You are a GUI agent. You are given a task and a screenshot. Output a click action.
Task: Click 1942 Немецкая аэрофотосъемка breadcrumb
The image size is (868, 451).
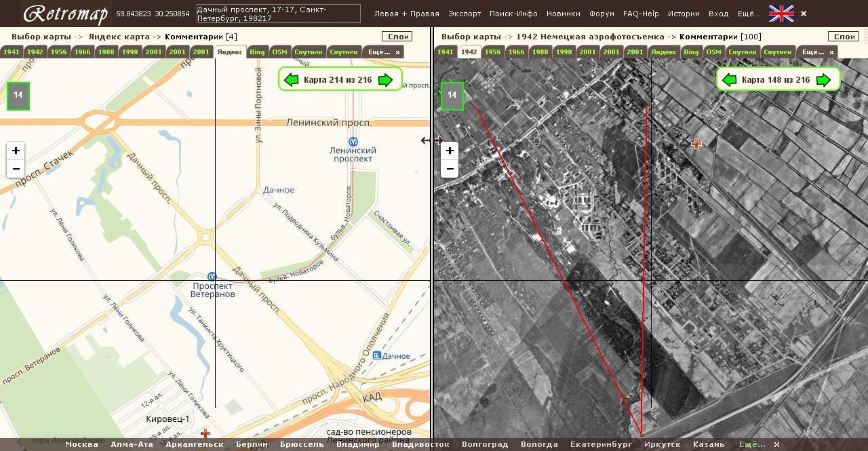[x=591, y=37]
